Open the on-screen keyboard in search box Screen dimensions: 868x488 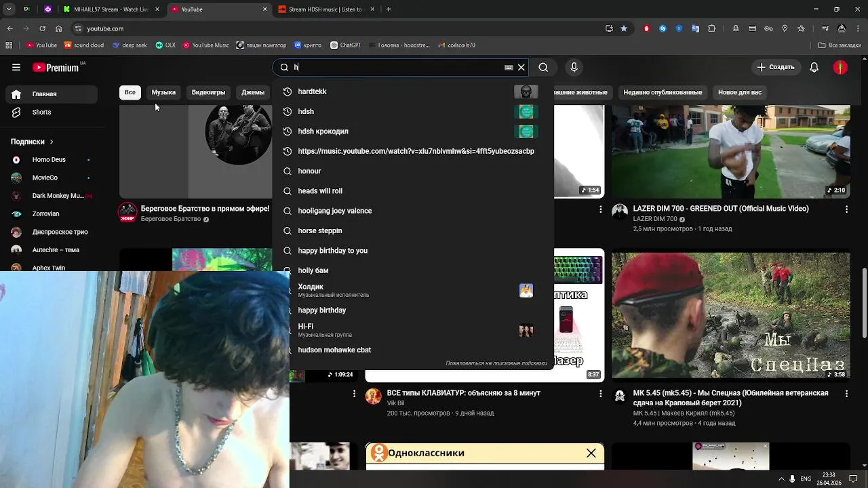pyautogui.click(x=509, y=67)
